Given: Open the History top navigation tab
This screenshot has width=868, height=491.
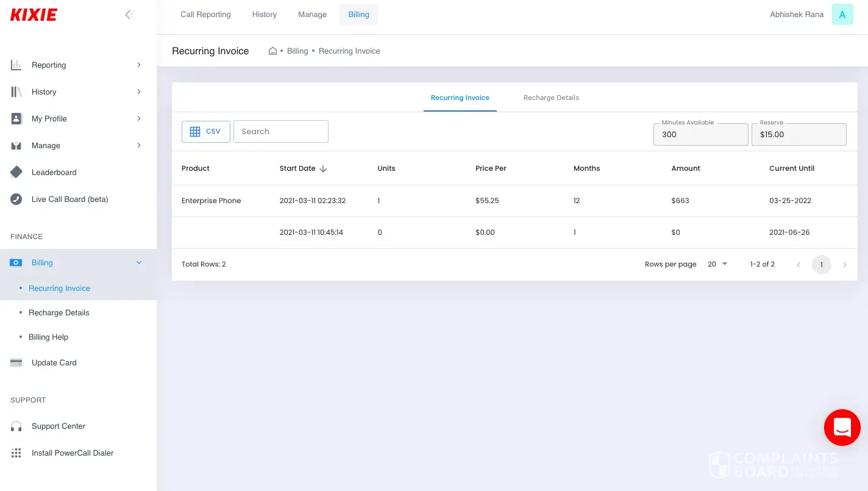Looking at the screenshot, I should coord(264,15).
